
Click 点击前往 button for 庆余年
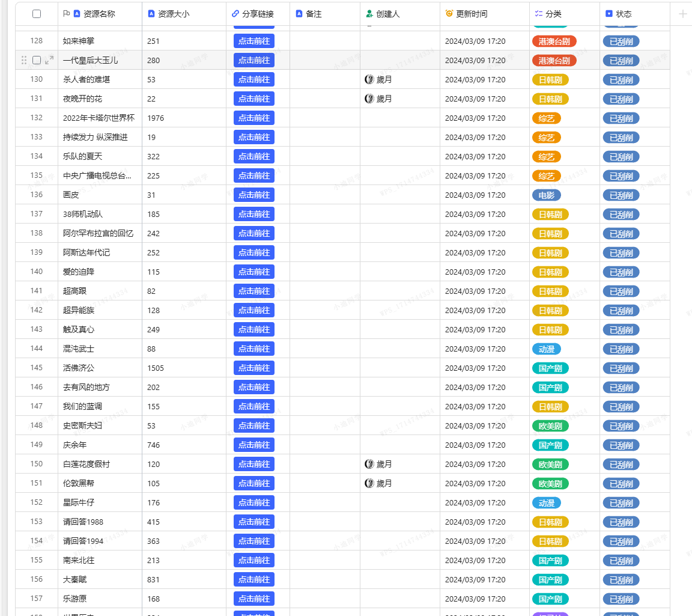tap(253, 445)
